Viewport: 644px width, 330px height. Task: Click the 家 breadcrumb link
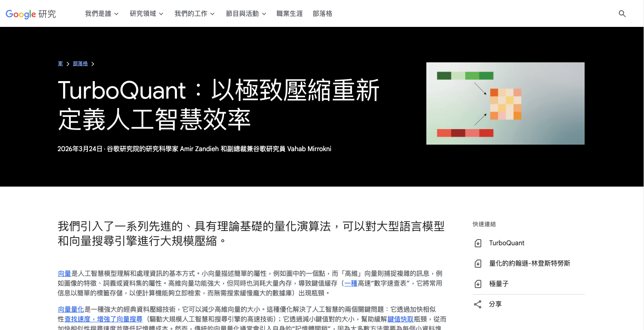(x=60, y=64)
